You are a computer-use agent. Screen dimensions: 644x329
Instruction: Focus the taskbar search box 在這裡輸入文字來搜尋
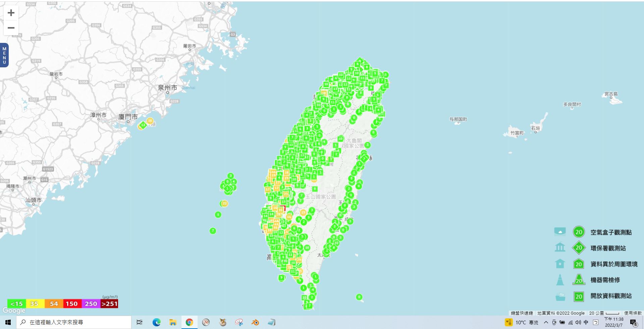tap(74, 322)
